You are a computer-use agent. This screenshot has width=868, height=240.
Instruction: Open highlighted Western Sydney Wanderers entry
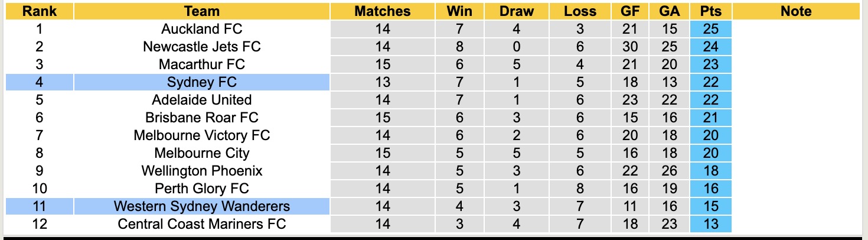pos(201,206)
